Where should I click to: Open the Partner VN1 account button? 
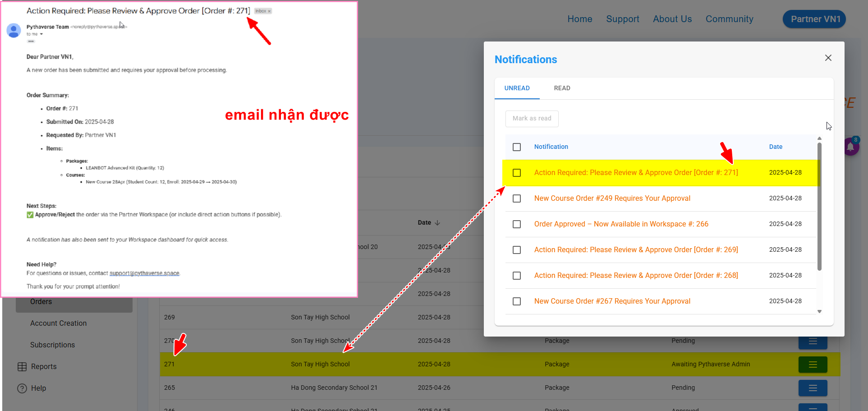click(814, 19)
